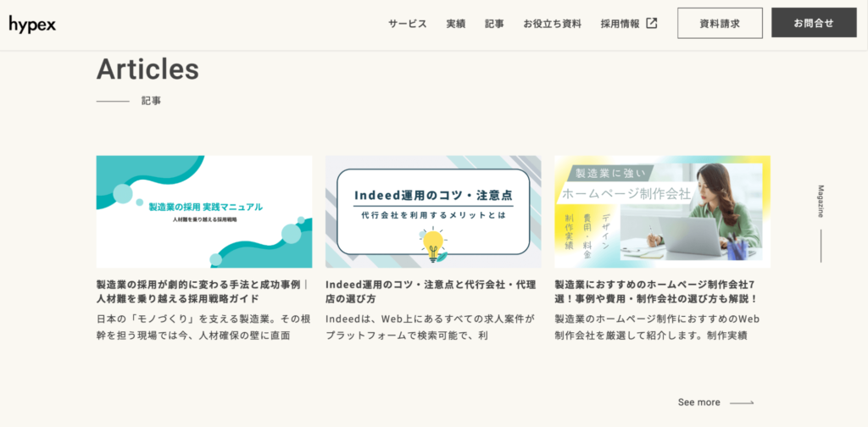Open article Indeed運用のコツ・注意点と代行会社・代理店の選び方
The width and height of the screenshot is (868, 427).
(x=431, y=291)
